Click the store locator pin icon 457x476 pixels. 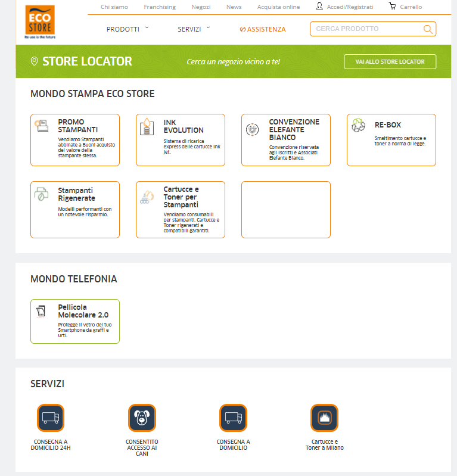click(x=35, y=61)
